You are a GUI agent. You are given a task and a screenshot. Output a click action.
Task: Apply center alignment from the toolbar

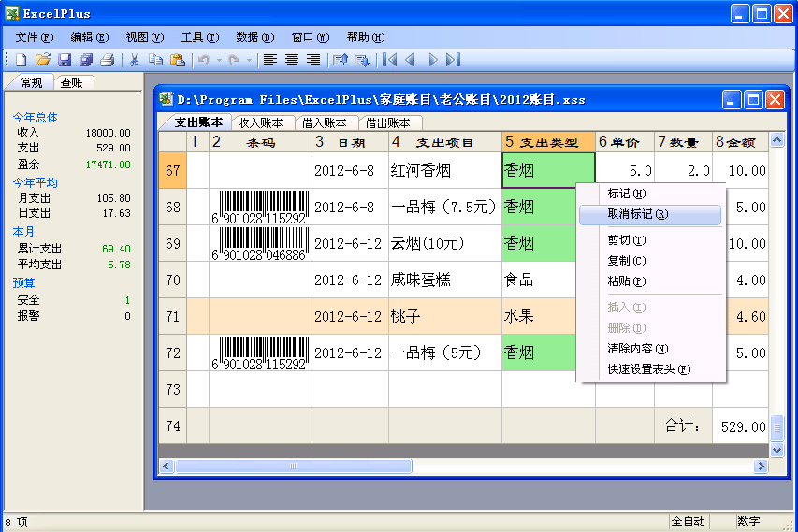[x=292, y=60]
